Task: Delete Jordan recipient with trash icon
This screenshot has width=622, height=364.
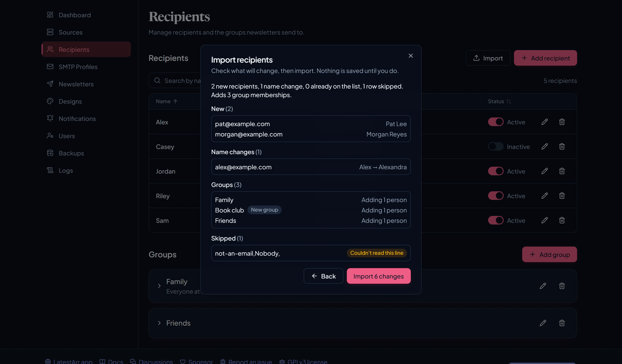Action: click(562, 171)
